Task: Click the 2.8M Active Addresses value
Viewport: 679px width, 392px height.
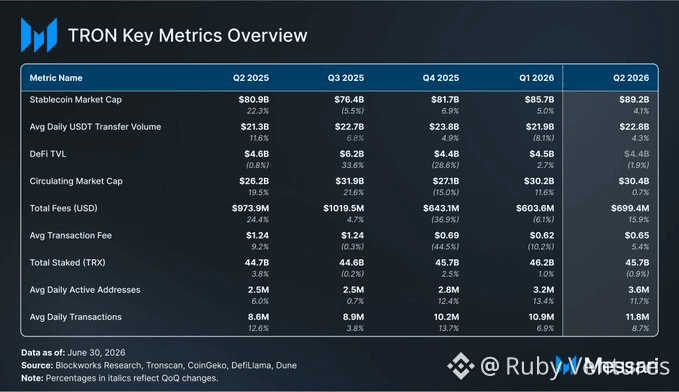Action: (x=449, y=290)
